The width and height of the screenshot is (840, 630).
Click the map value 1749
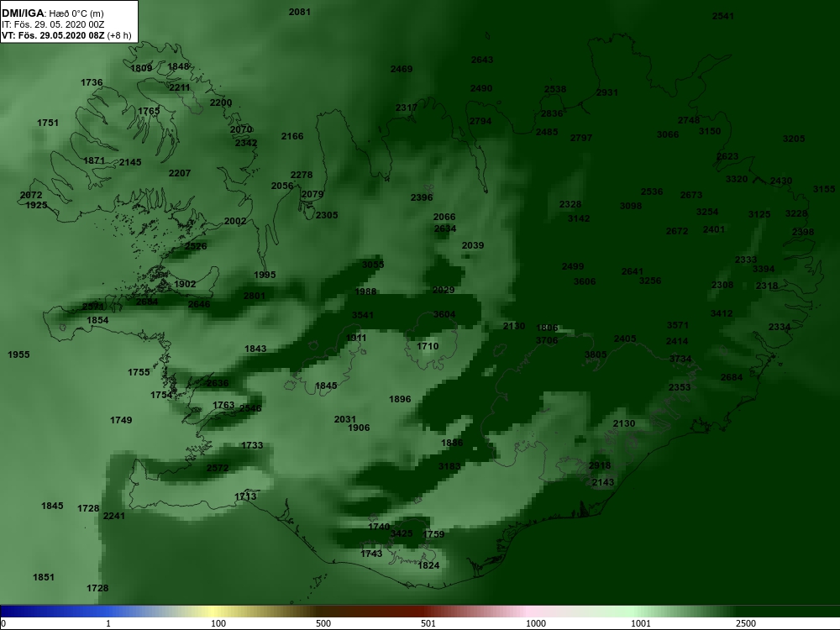121,421
